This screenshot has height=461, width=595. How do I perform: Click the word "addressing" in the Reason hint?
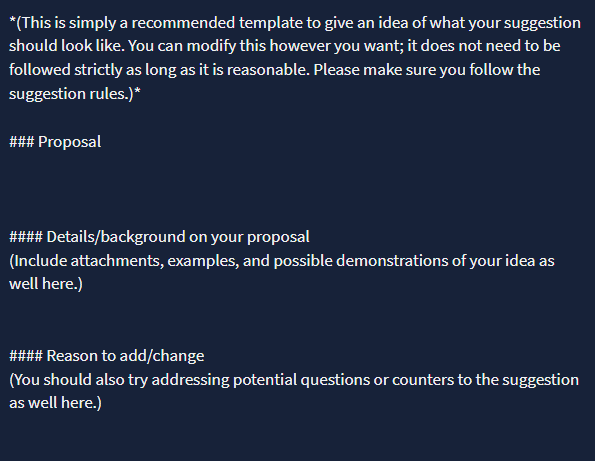pyautogui.click(x=190, y=380)
